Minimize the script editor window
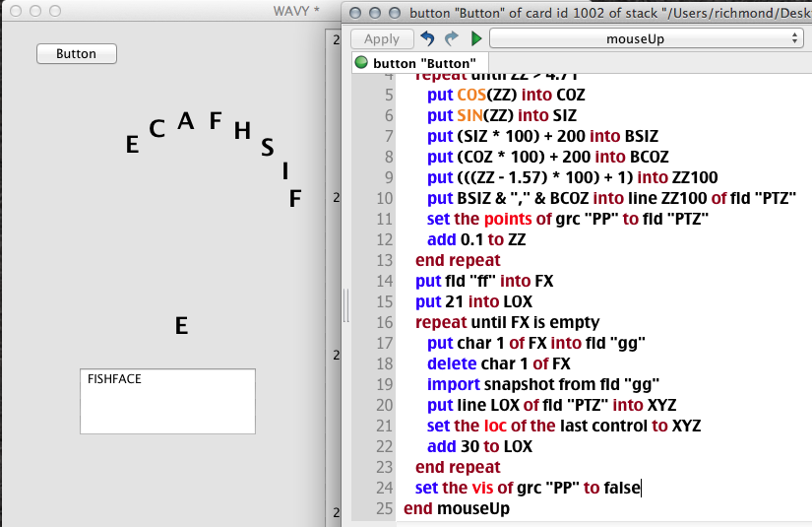This screenshot has height=527, width=812. (376, 13)
